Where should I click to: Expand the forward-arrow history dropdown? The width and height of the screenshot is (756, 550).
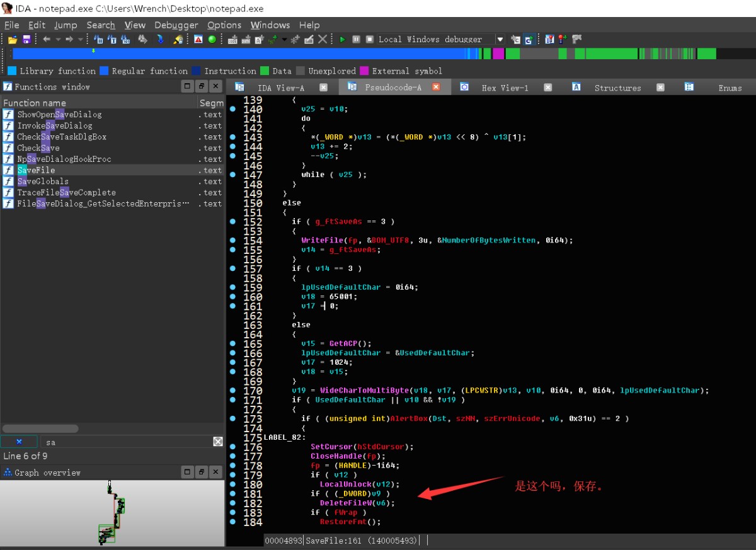pos(80,39)
